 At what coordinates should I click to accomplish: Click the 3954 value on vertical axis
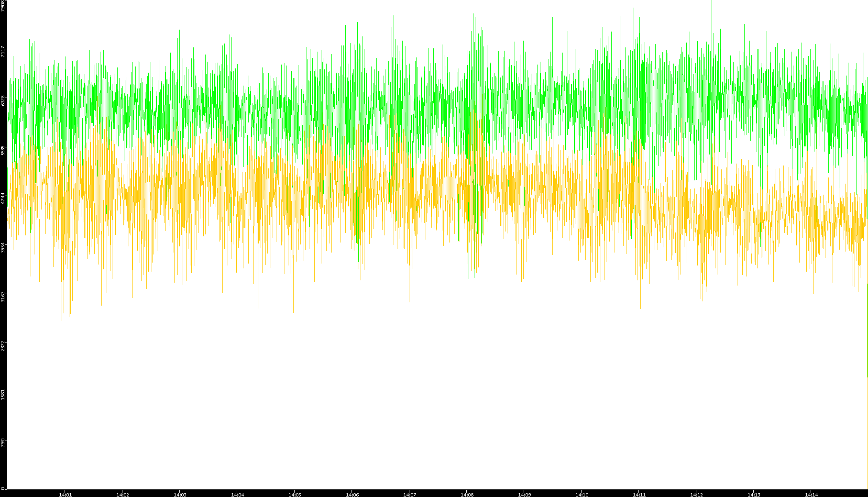coord(3,248)
